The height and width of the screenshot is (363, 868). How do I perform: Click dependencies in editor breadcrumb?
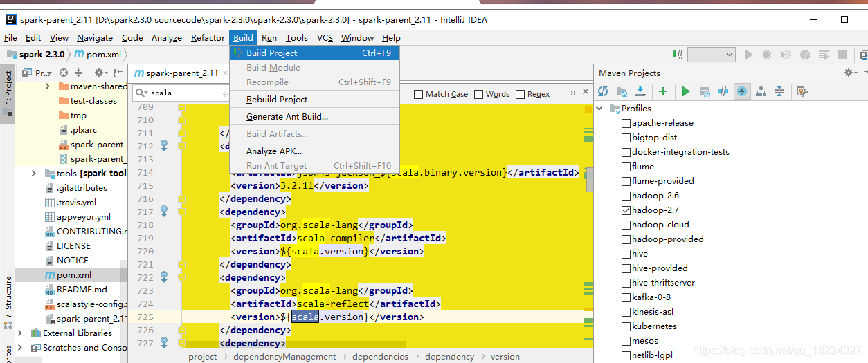380,357
